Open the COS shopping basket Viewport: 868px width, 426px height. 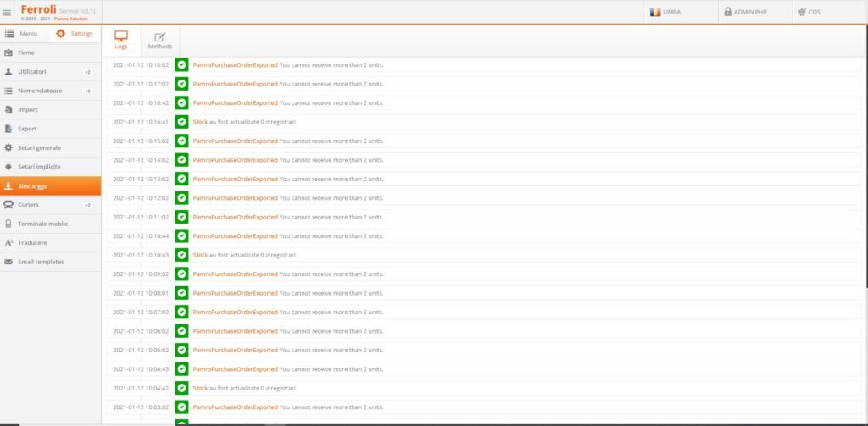point(802,12)
